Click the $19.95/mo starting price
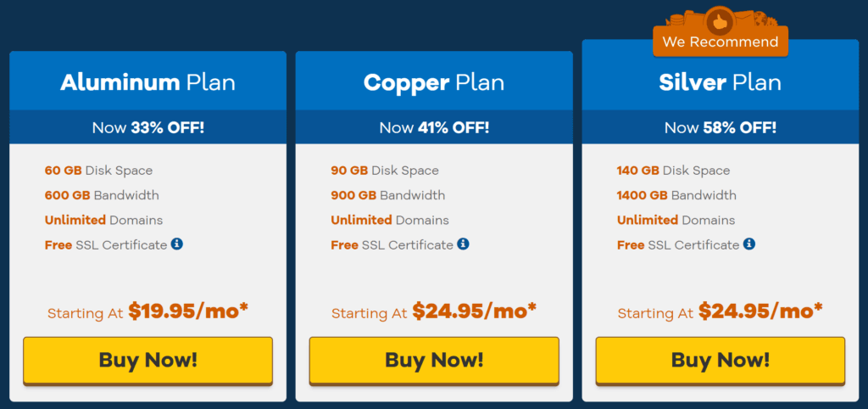This screenshot has width=868, height=409. coord(188,311)
